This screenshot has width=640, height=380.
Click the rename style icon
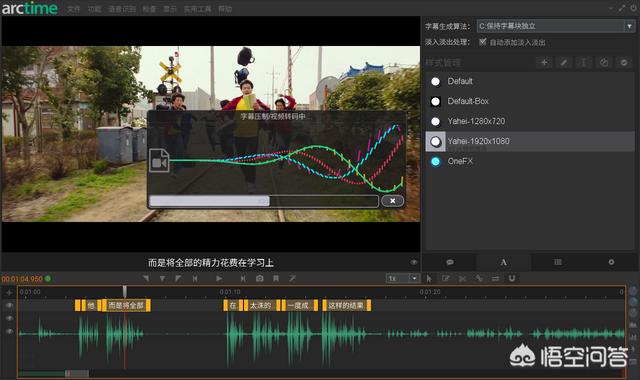pyautogui.click(x=584, y=62)
